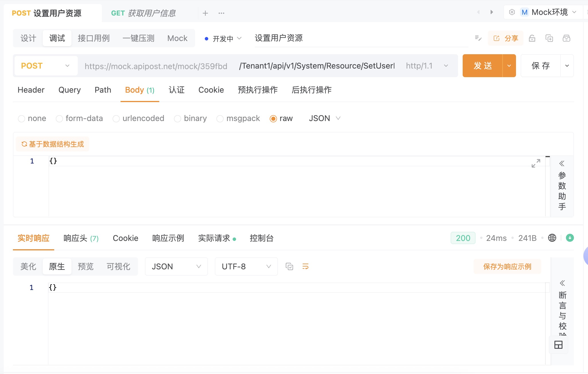Switch the response view to 美化
This screenshot has width=588, height=374.
click(28, 266)
